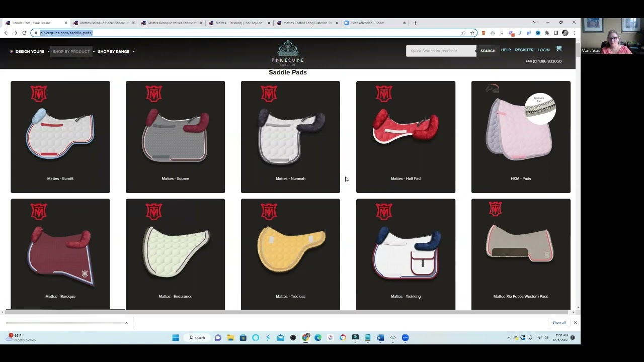Open the Register link
This screenshot has height=362, width=644.
[524, 50]
